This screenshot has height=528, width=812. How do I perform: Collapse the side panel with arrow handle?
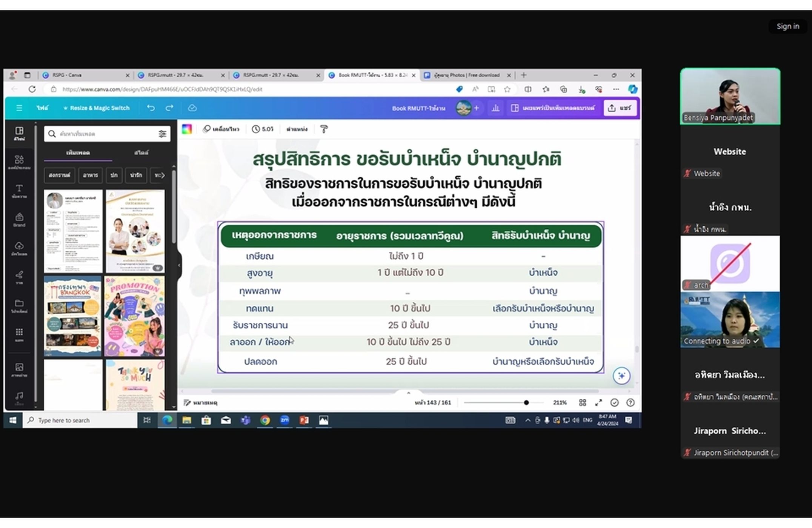(x=179, y=265)
